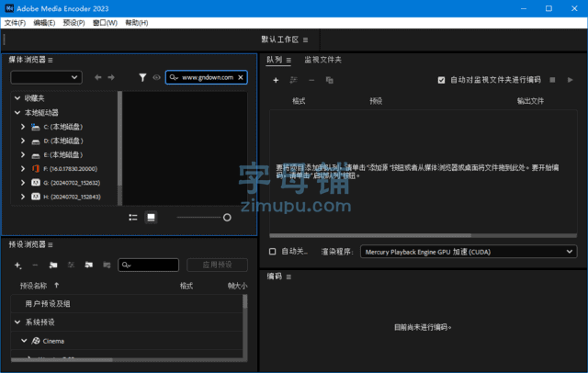Switch to the 监视文件夹 tab

click(322, 60)
